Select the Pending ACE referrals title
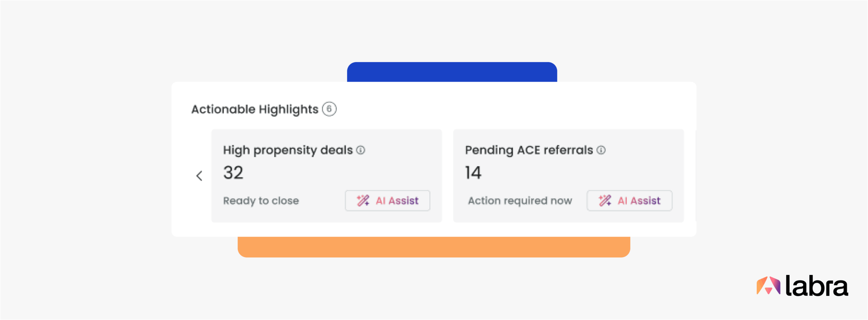This screenshot has width=868, height=320. click(x=529, y=150)
